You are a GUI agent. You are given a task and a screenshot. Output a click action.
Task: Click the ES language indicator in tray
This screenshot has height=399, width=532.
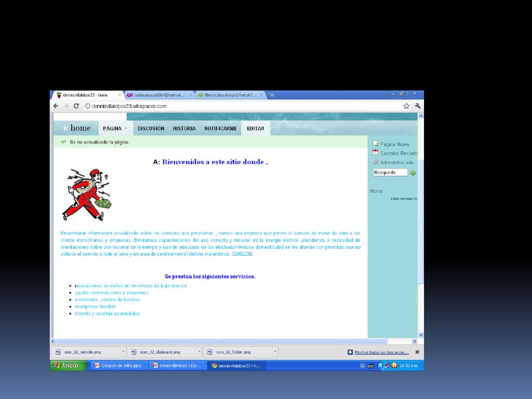(362, 366)
